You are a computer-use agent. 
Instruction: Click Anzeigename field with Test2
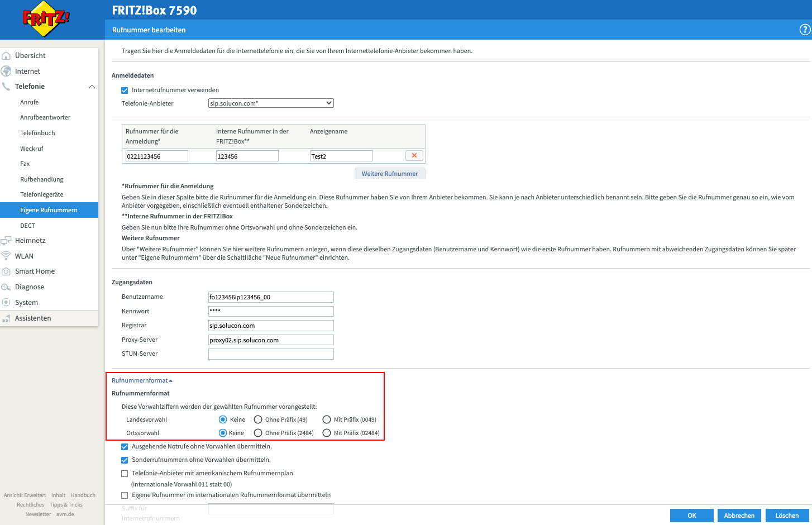point(341,156)
